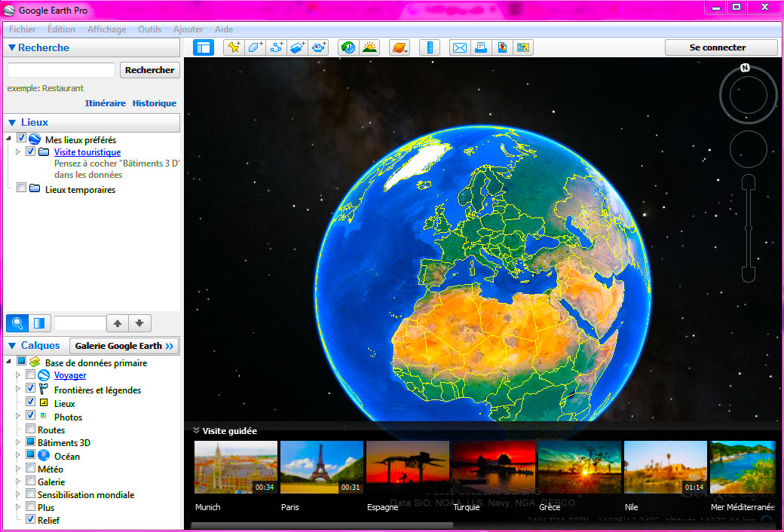This screenshot has width=784, height=532.
Task: Collapse the Lieux panel
Action: pyautogui.click(x=12, y=123)
